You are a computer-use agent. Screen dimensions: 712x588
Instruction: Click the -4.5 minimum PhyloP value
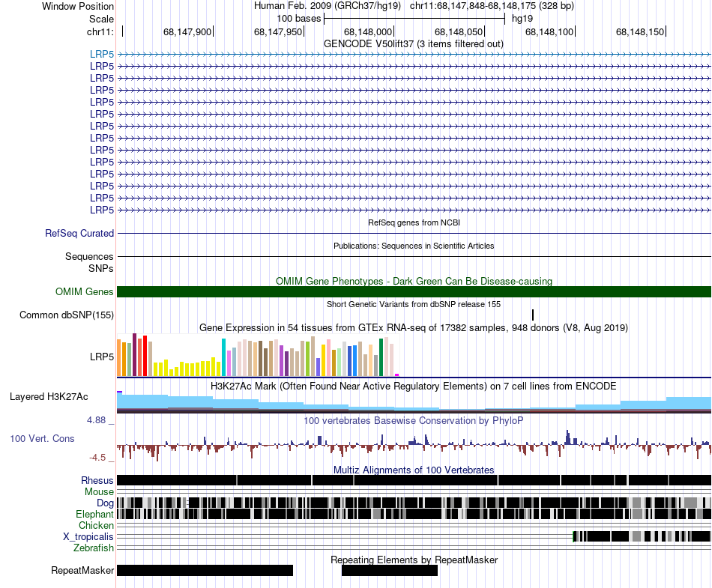(x=97, y=458)
